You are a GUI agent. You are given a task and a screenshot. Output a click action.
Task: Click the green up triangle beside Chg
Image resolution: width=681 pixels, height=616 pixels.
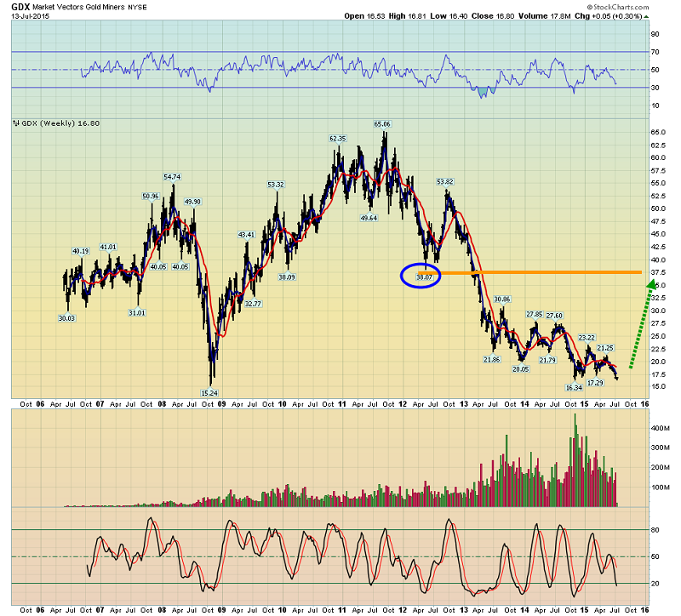click(646, 16)
